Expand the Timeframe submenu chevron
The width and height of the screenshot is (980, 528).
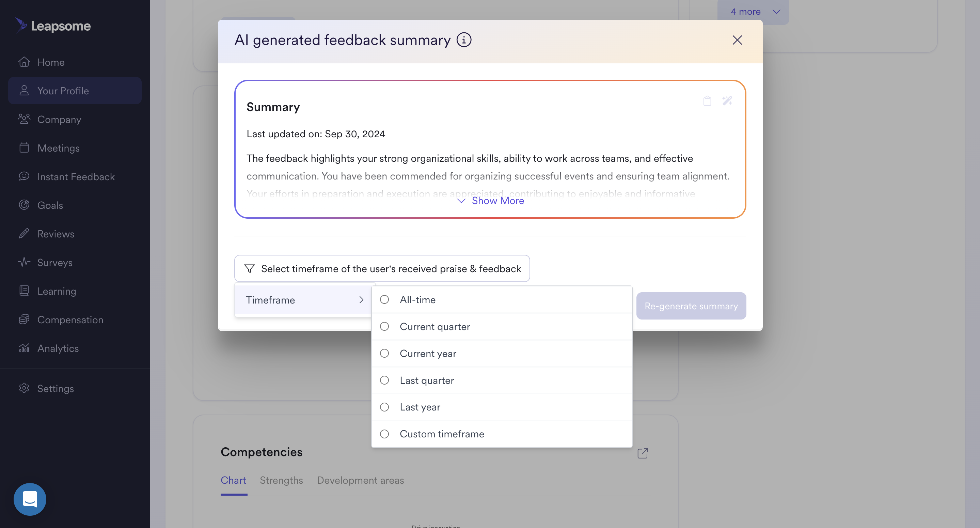click(361, 300)
